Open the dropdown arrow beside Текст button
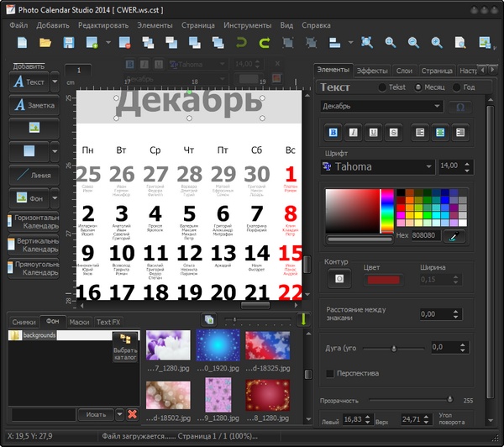 pyautogui.click(x=55, y=82)
